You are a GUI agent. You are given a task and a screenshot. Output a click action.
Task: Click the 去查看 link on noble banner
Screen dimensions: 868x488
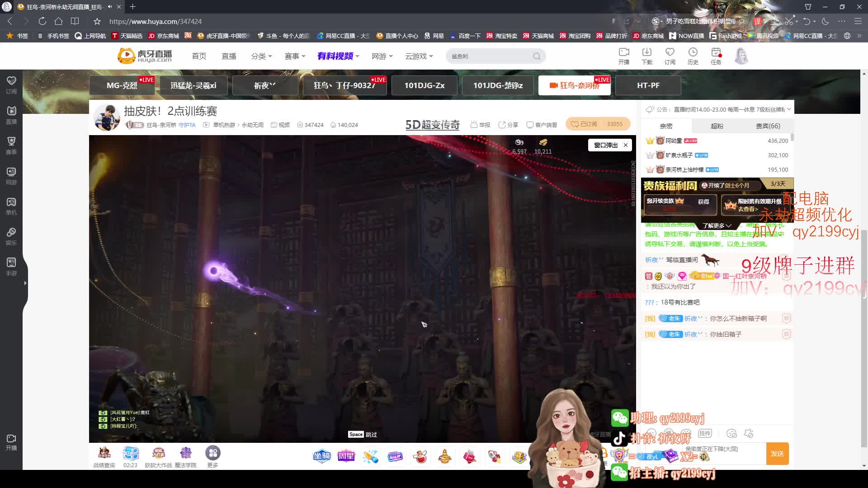click(748, 209)
